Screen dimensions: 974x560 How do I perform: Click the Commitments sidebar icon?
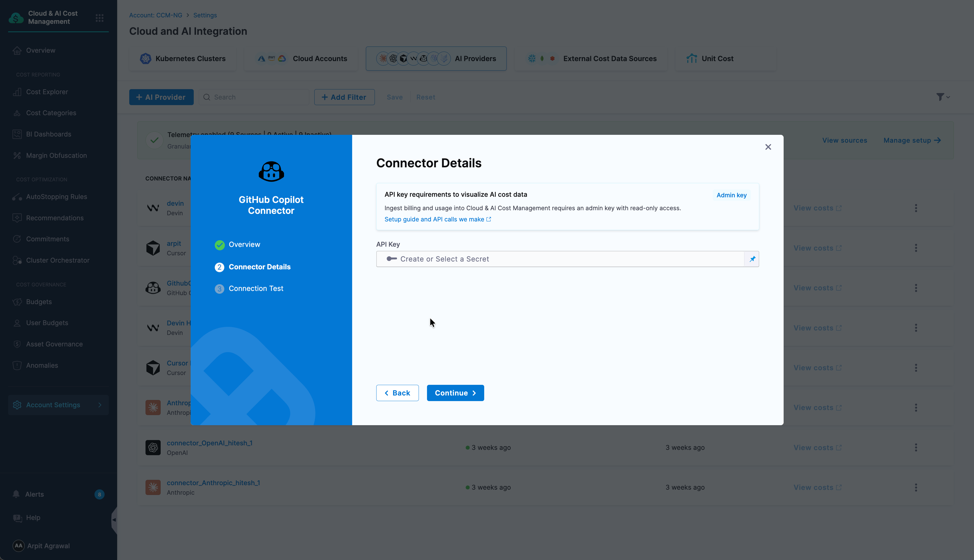pyautogui.click(x=17, y=239)
